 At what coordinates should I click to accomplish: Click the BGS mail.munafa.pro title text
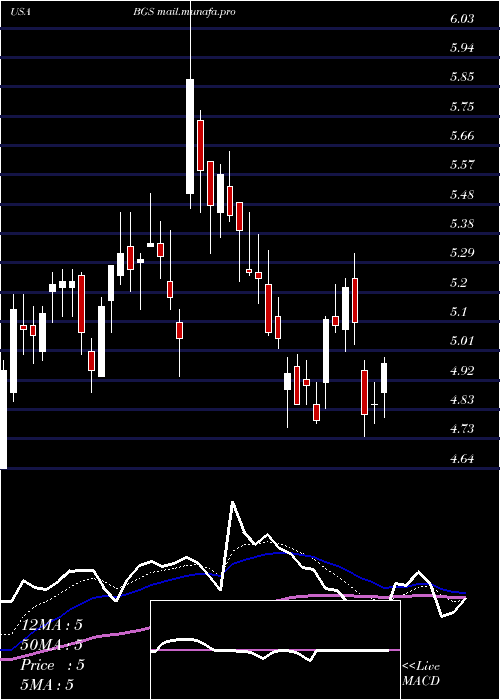pyautogui.click(x=184, y=12)
